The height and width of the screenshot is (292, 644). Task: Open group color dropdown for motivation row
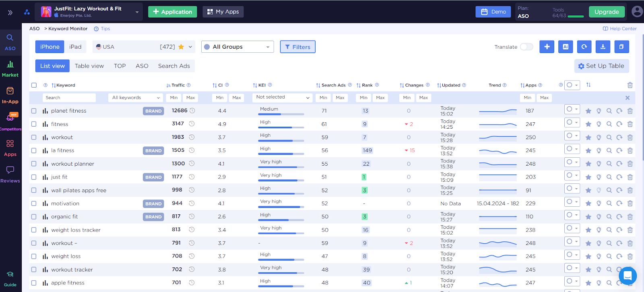[572, 202]
